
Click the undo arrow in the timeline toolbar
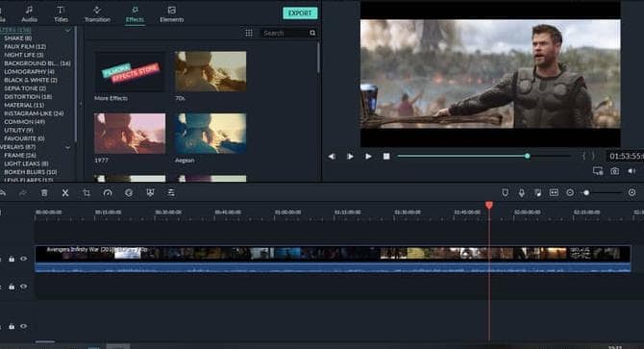tap(2, 192)
